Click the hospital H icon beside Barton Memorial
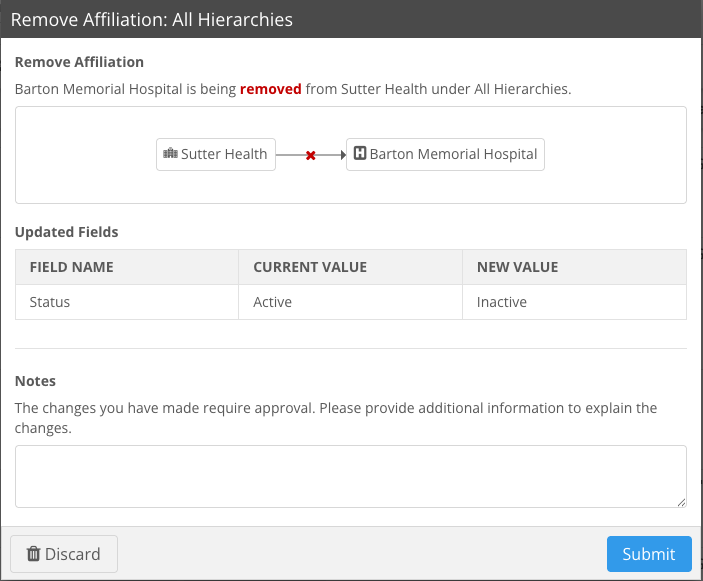 360,154
